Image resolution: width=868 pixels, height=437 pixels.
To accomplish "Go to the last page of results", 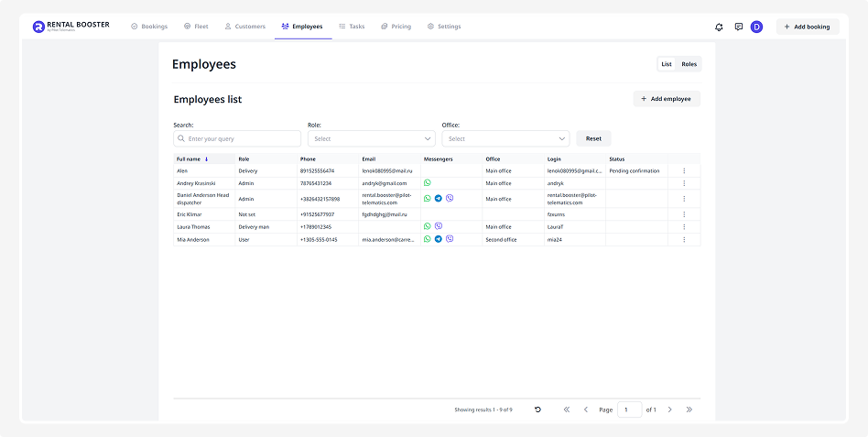I will click(689, 410).
